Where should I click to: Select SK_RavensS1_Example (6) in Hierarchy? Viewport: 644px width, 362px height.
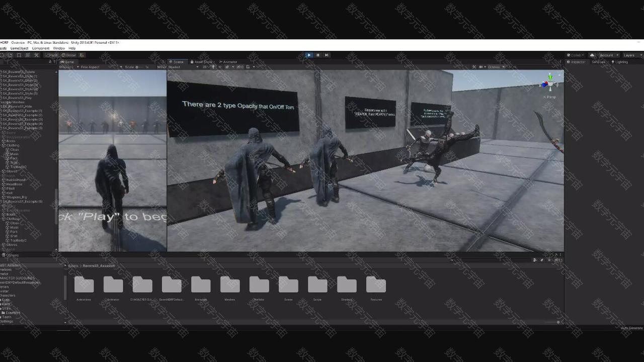pyautogui.click(x=22, y=202)
